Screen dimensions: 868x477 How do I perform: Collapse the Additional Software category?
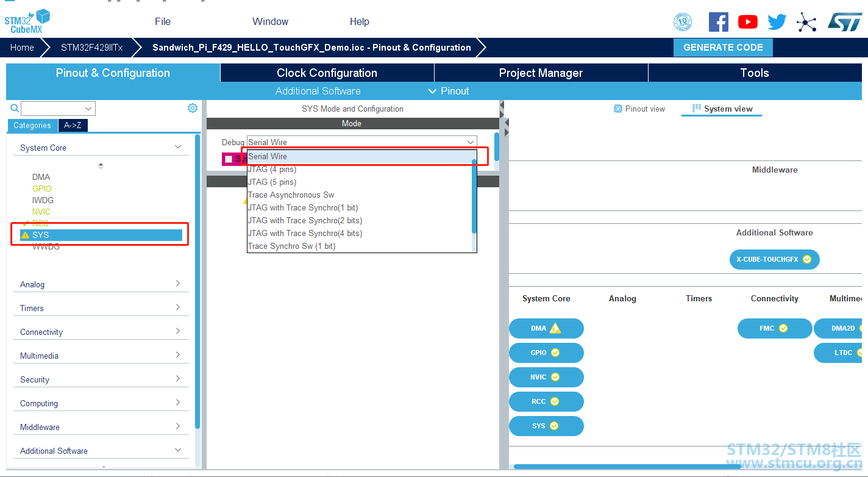tap(178, 450)
